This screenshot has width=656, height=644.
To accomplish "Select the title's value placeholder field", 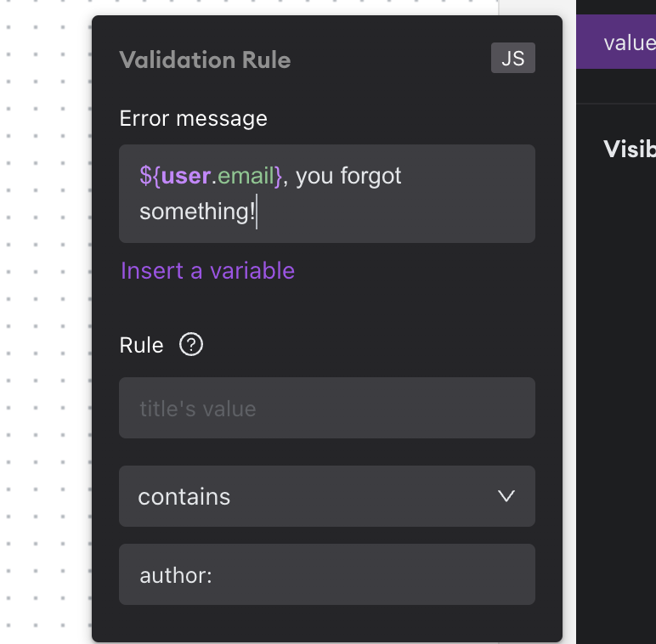I will 327,408.
